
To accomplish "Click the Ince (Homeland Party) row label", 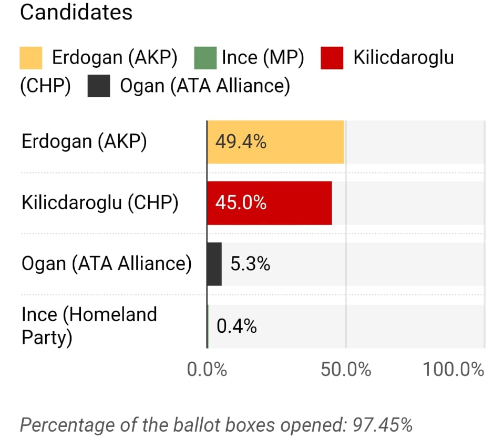I will 89,326.
